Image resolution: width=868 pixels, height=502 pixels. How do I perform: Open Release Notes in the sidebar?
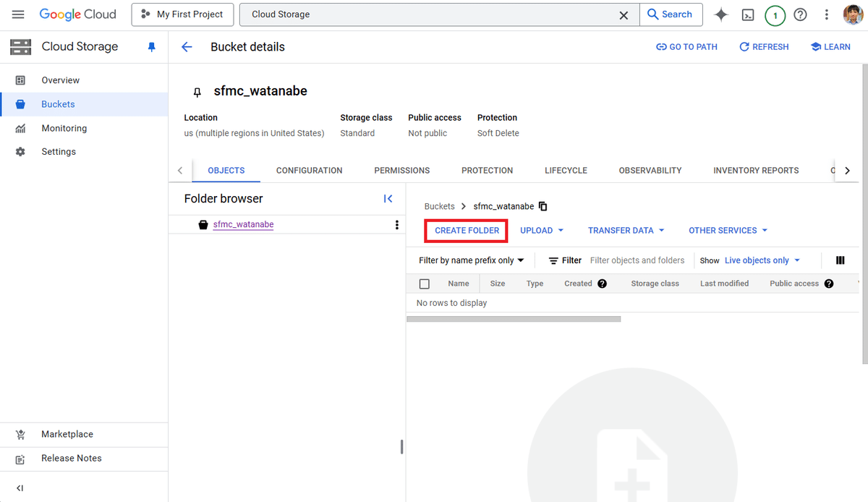[x=84, y=458]
